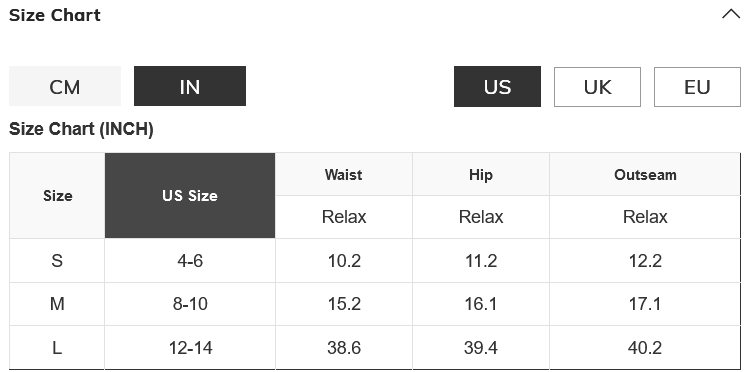Image resolution: width=748 pixels, height=372 pixels.
Task: Select the M size row
Action: click(375, 304)
